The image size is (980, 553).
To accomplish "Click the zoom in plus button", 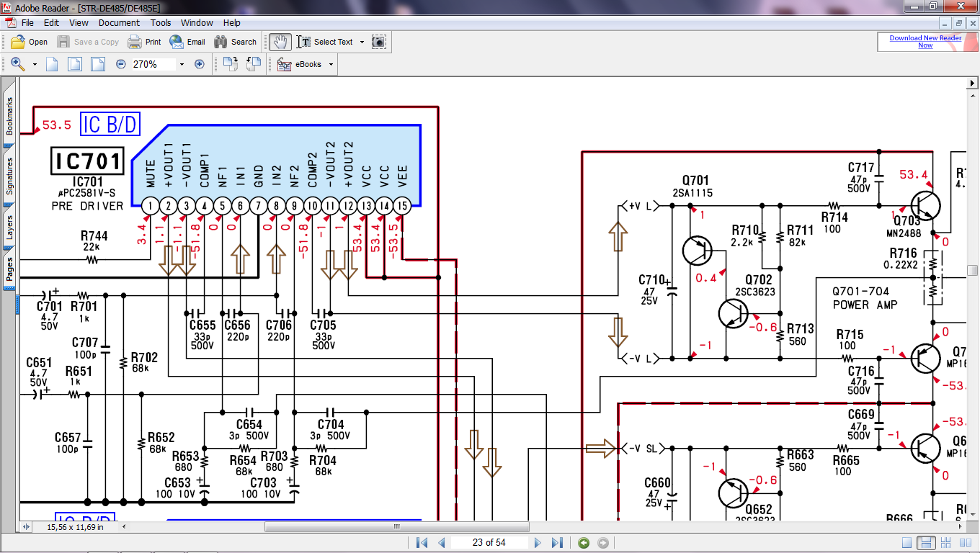I will [200, 64].
